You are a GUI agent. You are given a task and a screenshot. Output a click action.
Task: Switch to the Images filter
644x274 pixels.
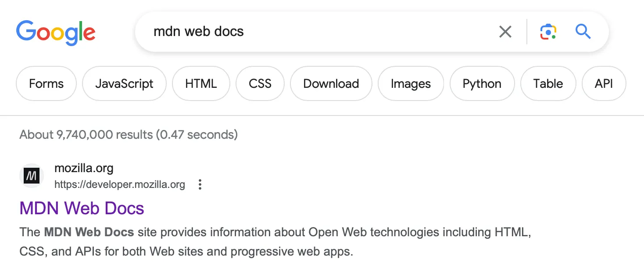tap(411, 83)
